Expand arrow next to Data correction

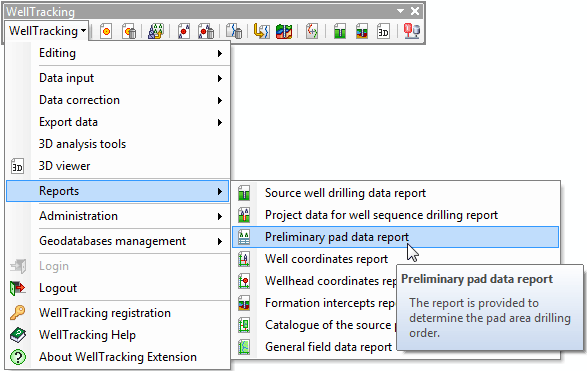click(x=220, y=100)
